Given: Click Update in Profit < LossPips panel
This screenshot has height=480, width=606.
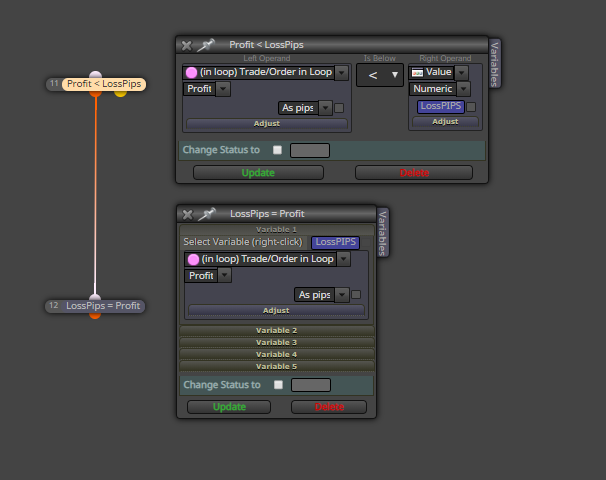Looking at the screenshot, I should [x=258, y=173].
